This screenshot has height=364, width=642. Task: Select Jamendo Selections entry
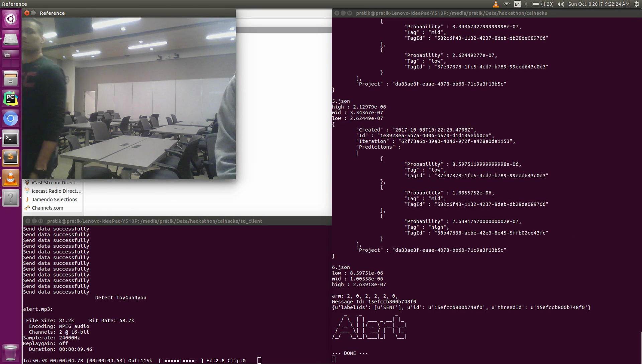54,199
